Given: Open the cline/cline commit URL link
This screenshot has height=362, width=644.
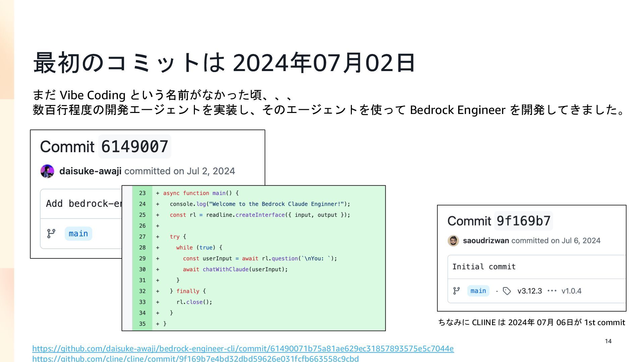Looking at the screenshot, I should (x=195, y=359).
